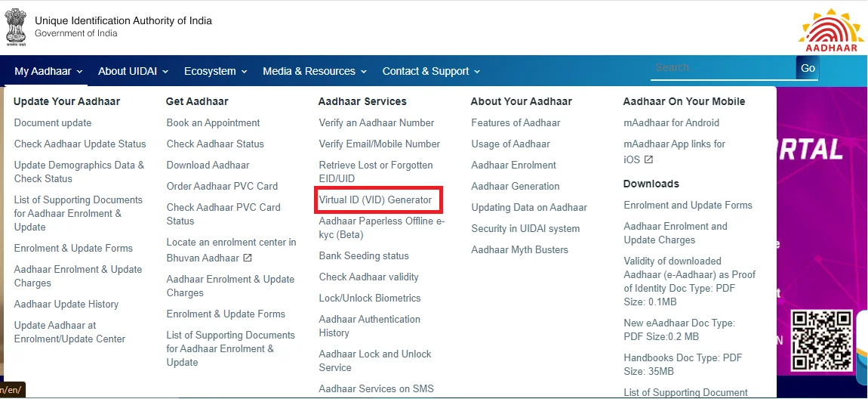Open Locate an enrolment center in Bhuvan Aadhaar
The width and height of the screenshot is (868, 399).
click(x=232, y=250)
